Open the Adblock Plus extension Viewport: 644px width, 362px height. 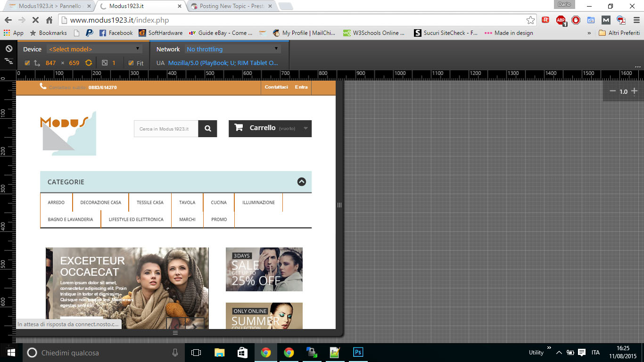pyautogui.click(x=561, y=20)
